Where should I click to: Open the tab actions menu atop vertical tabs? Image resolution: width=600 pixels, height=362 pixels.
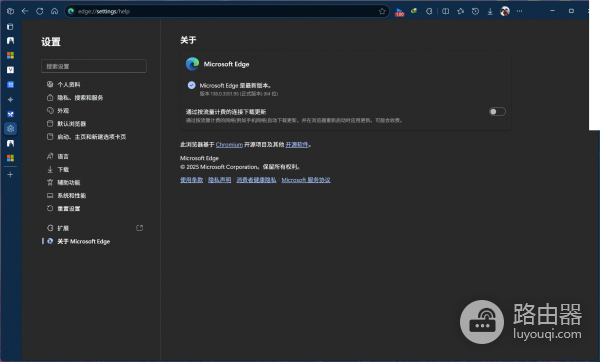coord(10,26)
